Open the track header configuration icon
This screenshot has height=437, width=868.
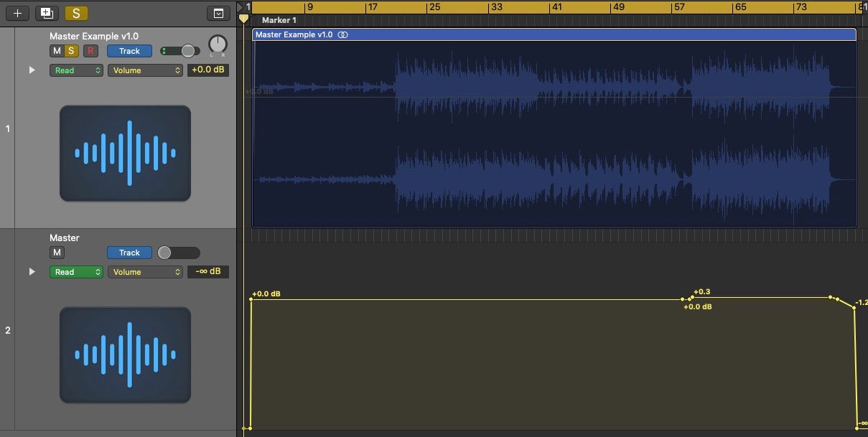click(219, 13)
